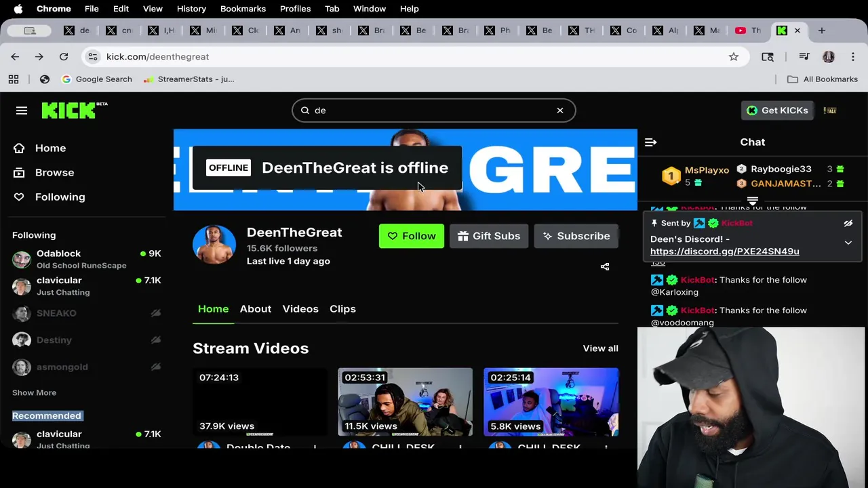
Task: Click the gold rank 1 badge icon
Action: pos(671,176)
